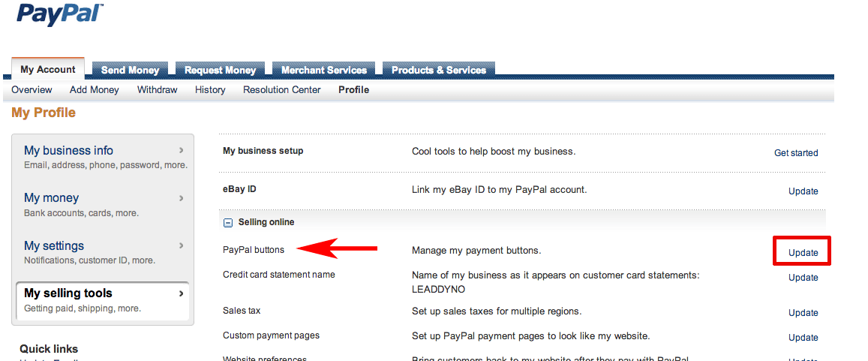Screen dimensions: 868x361
Task: Select Profile in the sub-navigation
Action: (354, 90)
